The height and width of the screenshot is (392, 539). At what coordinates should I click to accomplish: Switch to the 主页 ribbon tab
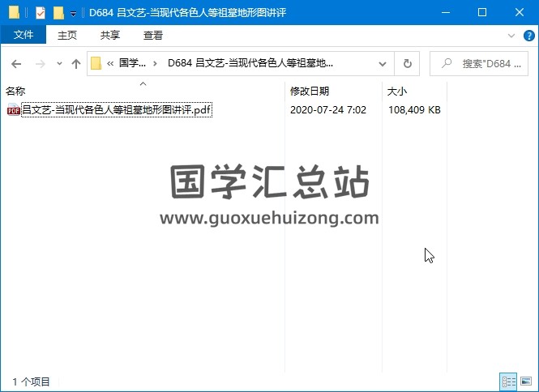pyautogui.click(x=67, y=35)
